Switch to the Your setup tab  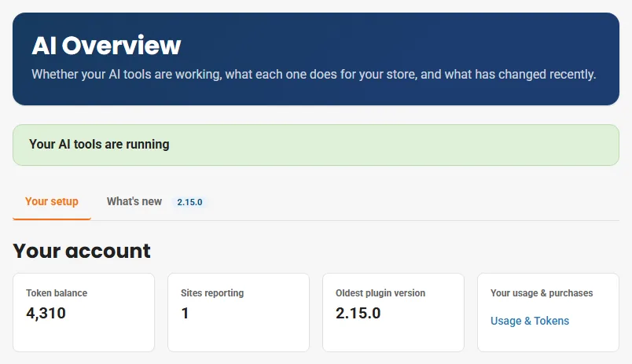(52, 201)
